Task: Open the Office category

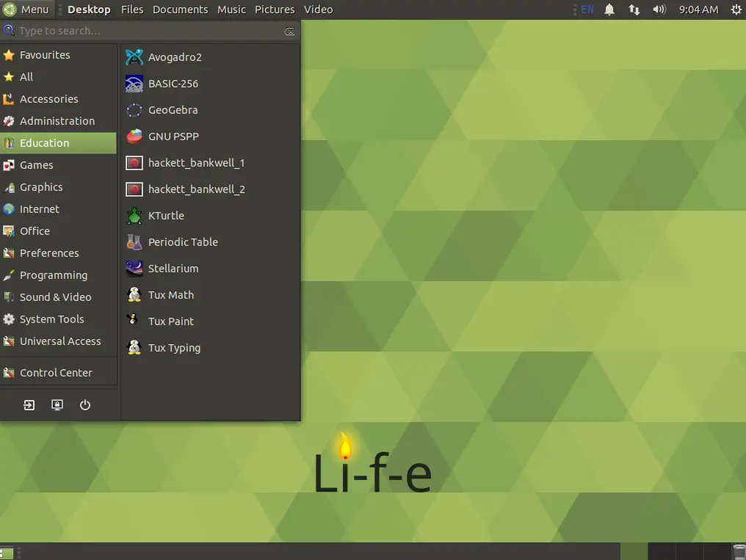Action: point(58,231)
